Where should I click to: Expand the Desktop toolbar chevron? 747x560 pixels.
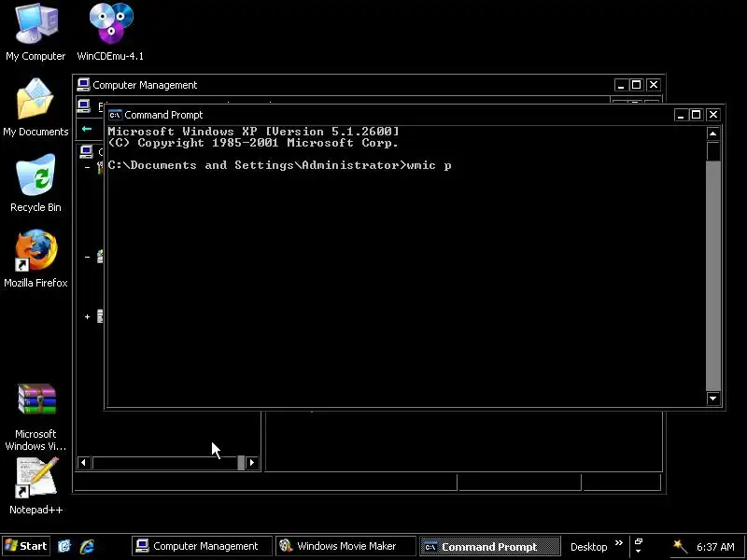(x=618, y=543)
